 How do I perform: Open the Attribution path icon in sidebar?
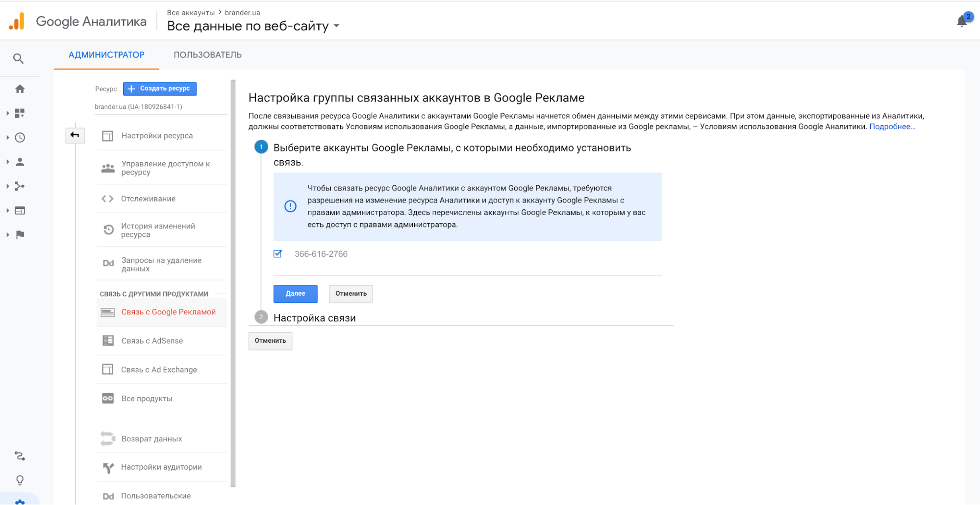pyautogui.click(x=20, y=456)
